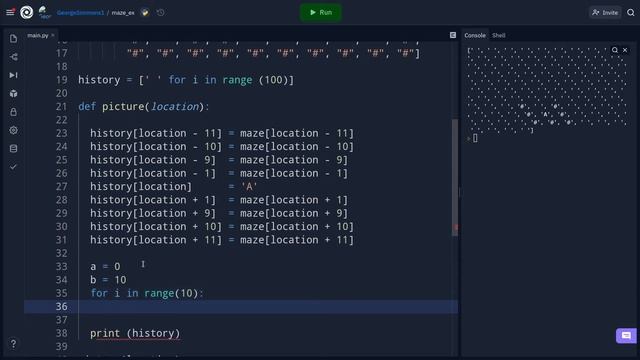The width and height of the screenshot is (640, 360).
Task: Click the 'print (history)' statement
Action: pos(135,333)
